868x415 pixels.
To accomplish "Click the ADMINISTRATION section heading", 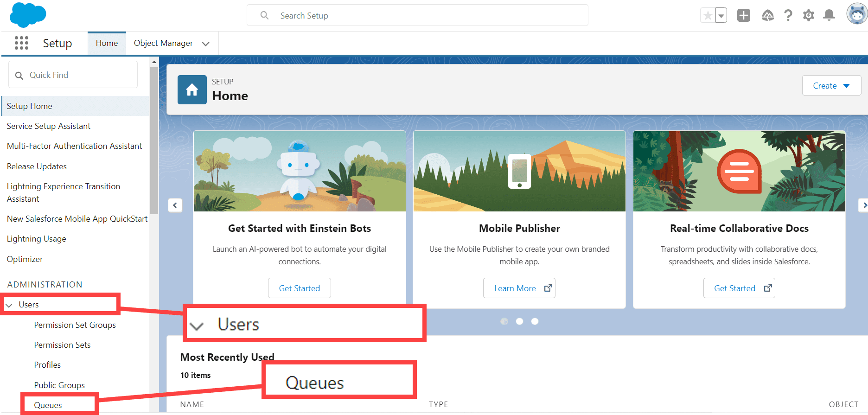I will coord(45,285).
